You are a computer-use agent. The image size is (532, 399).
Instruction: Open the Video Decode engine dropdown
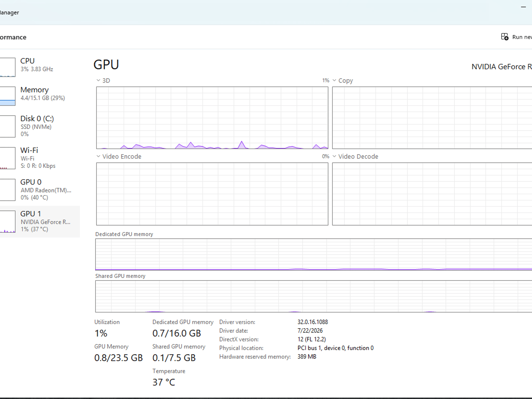coord(334,156)
